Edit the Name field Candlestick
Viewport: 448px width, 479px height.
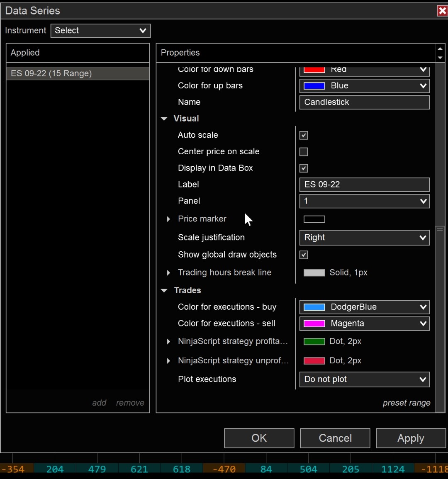pos(364,102)
